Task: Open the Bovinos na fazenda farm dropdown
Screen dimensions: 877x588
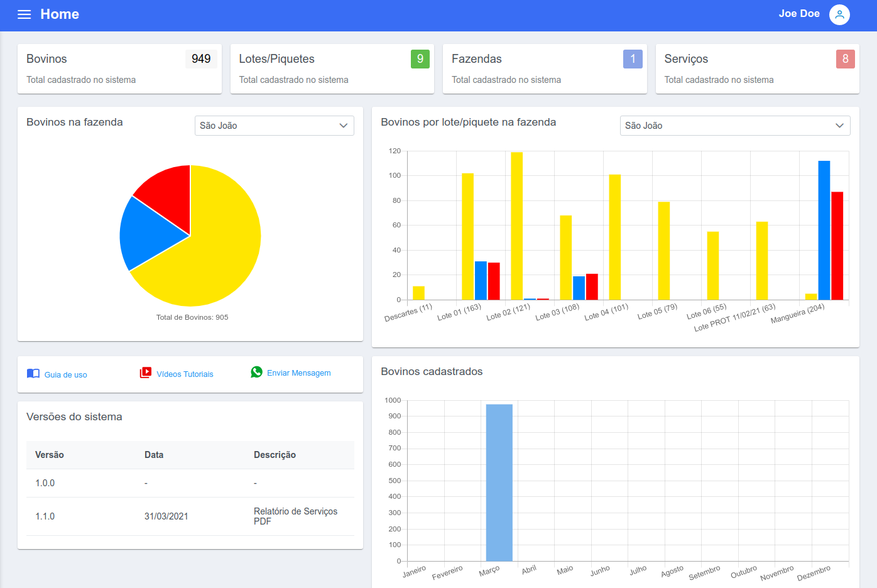Action: pyautogui.click(x=275, y=126)
